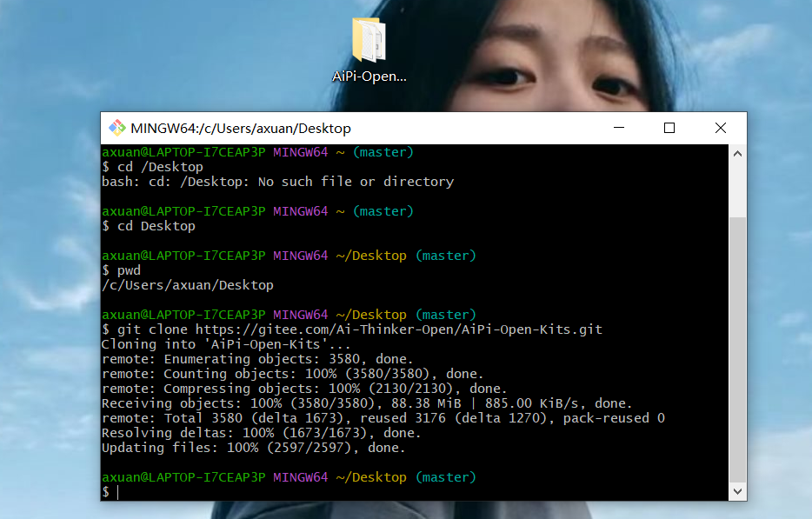The width and height of the screenshot is (812, 519).
Task: Click the last prompt line with cursor
Action: tap(110, 492)
